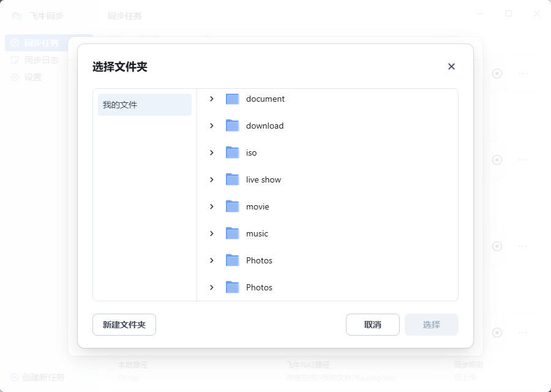This screenshot has height=392, width=551.
Task: Select the music folder icon
Action: coord(231,233)
